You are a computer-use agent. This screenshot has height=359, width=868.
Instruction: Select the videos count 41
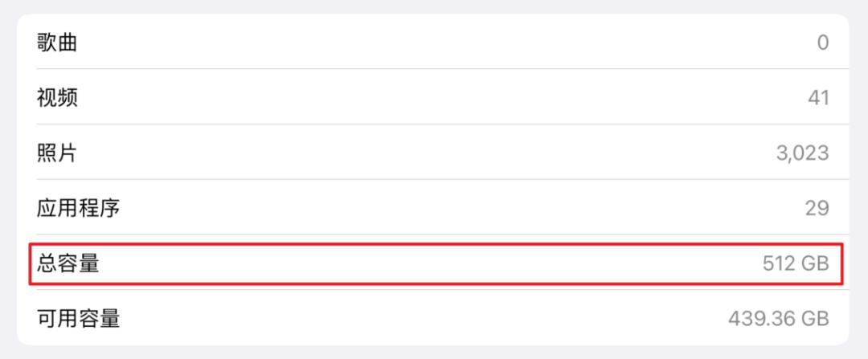pos(818,98)
